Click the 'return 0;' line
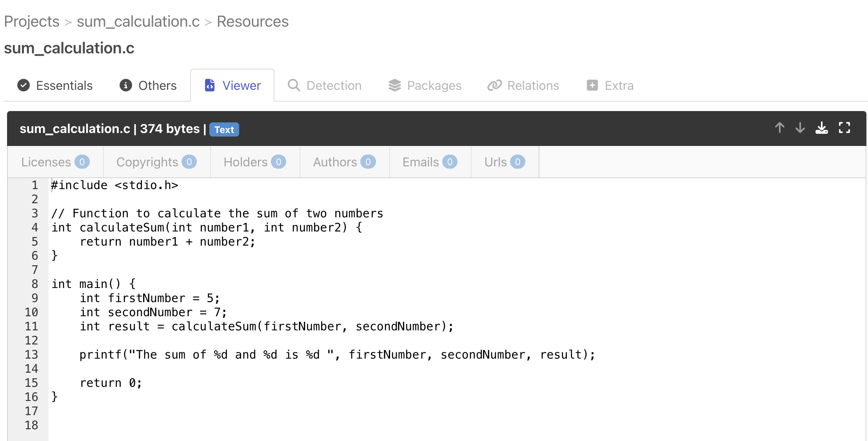The height and width of the screenshot is (441, 868). 111,383
